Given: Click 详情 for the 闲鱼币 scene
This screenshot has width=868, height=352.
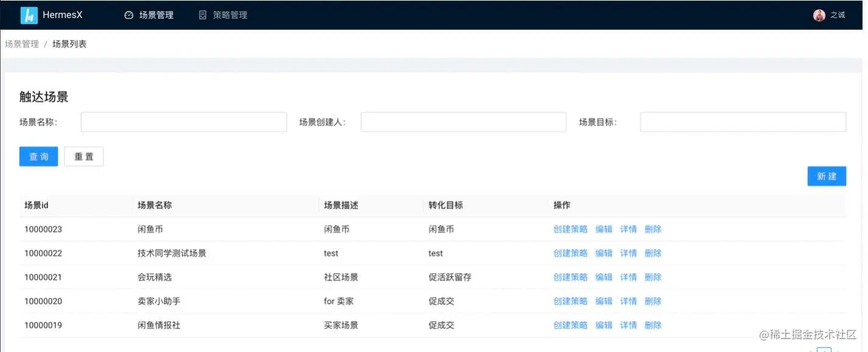Looking at the screenshot, I should (x=628, y=229).
